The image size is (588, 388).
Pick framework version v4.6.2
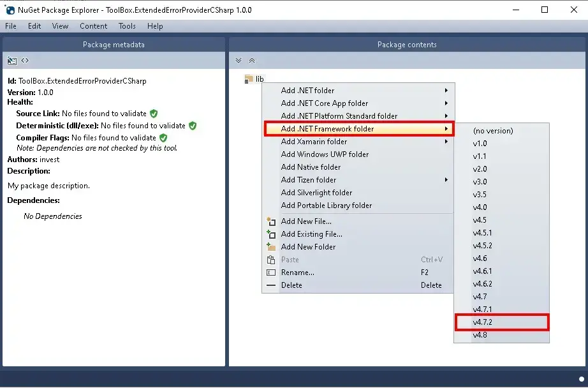click(x=501, y=284)
